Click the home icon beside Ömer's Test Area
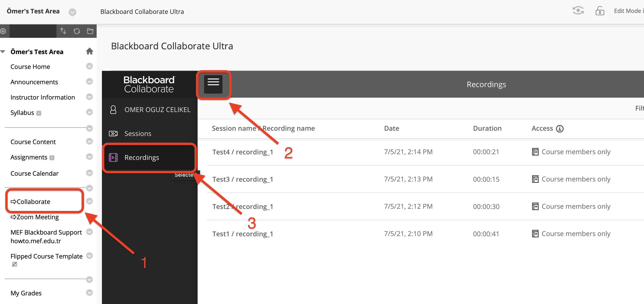 [x=89, y=51]
